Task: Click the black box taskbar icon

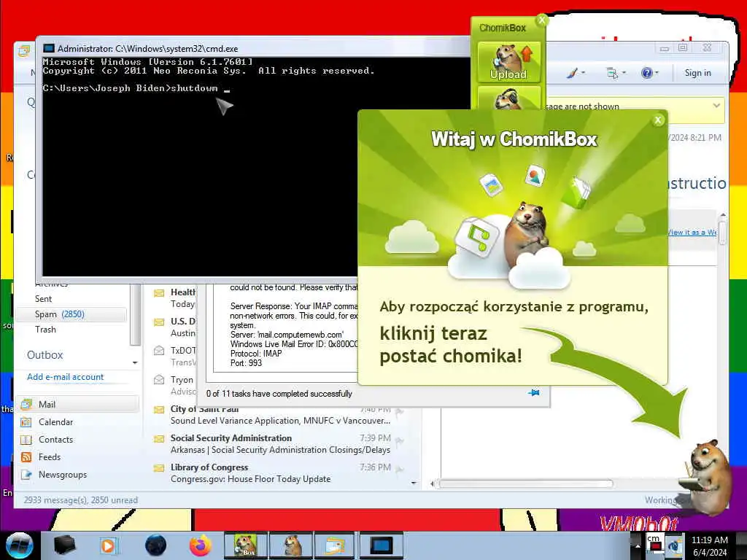Action: (64, 545)
